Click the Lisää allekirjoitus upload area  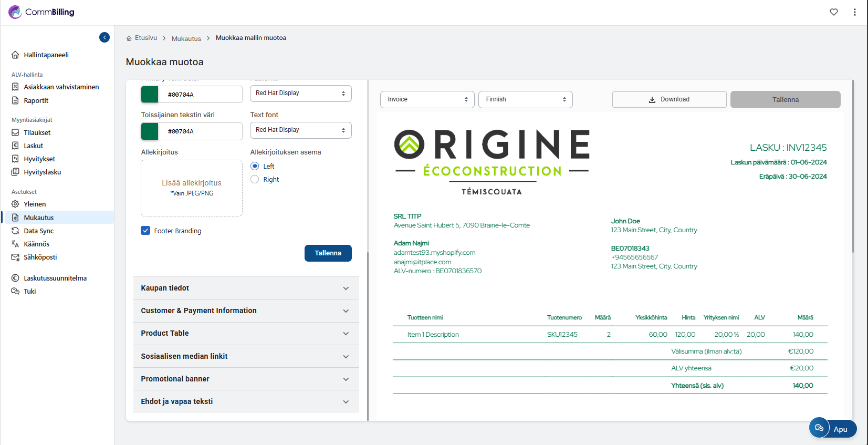pyautogui.click(x=192, y=188)
